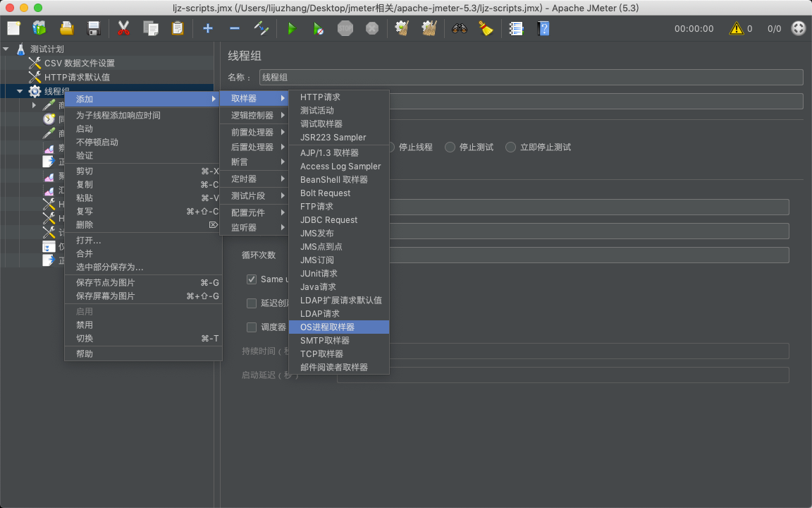The width and height of the screenshot is (812, 508).
Task: Open the Function helper list icon
Action: (x=516, y=28)
